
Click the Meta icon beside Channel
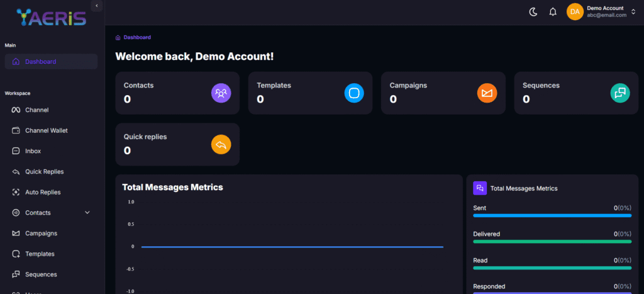click(16, 110)
